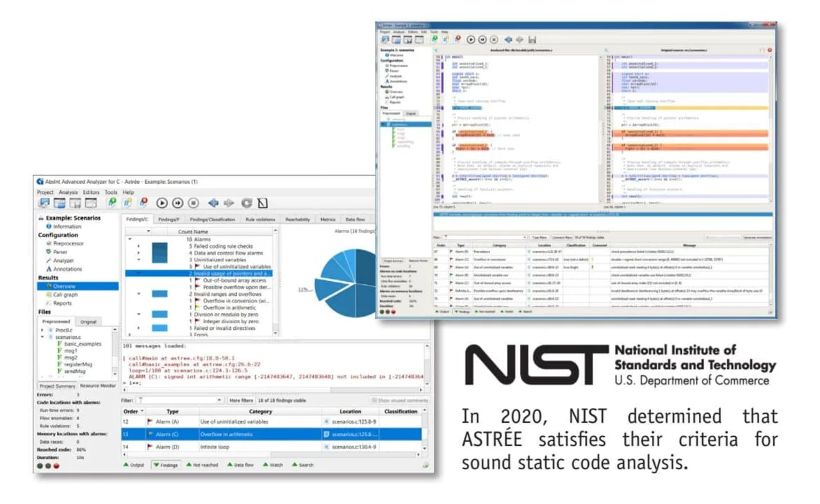
Task: Click the stop analysis button in front window
Action: pos(193,203)
